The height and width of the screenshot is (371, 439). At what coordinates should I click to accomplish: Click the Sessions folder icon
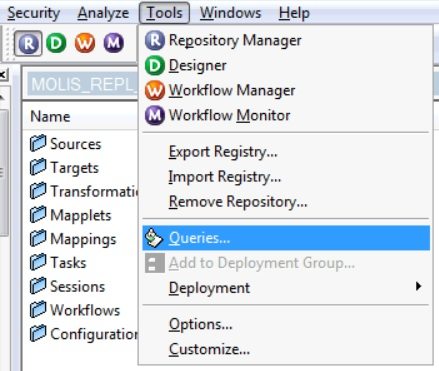tap(38, 286)
